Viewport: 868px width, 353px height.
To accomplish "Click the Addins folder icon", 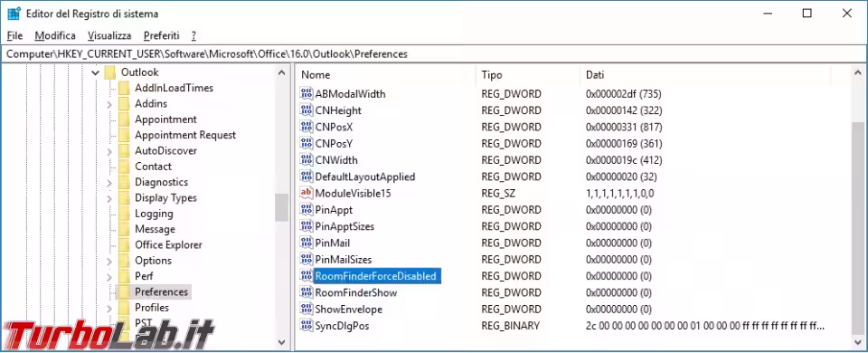I will 124,103.
